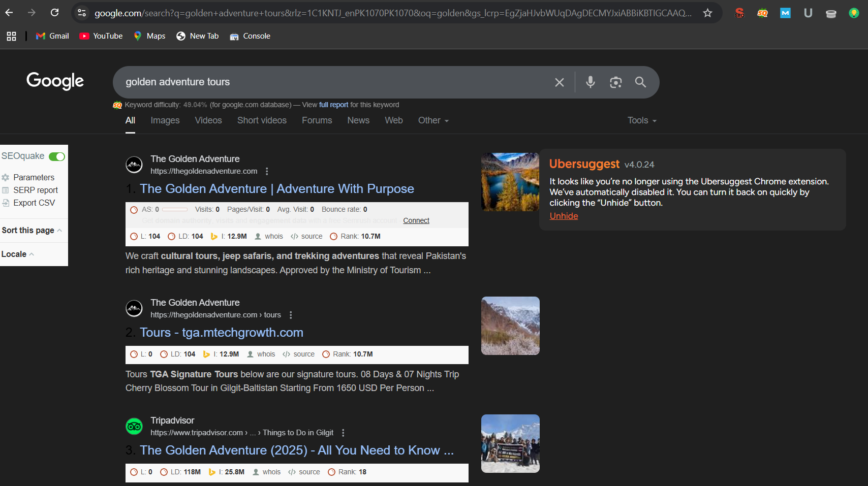Switch to the News tab

(x=358, y=120)
